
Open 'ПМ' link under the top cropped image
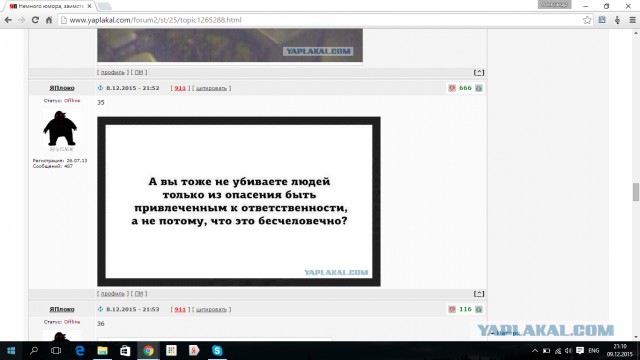point(139,72)
